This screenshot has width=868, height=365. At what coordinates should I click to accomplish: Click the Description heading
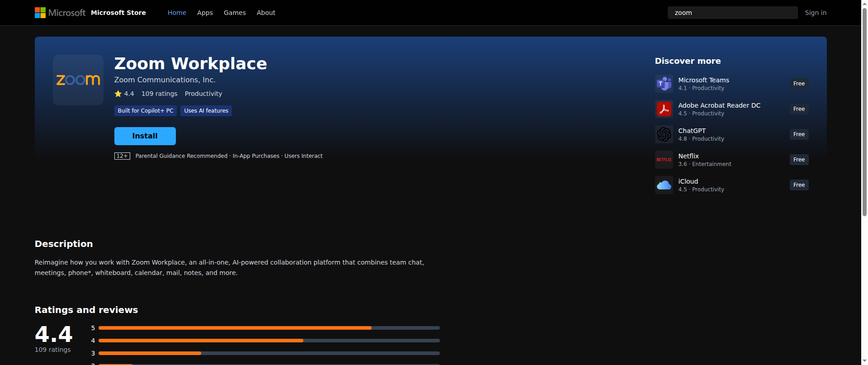coord(64,244)
